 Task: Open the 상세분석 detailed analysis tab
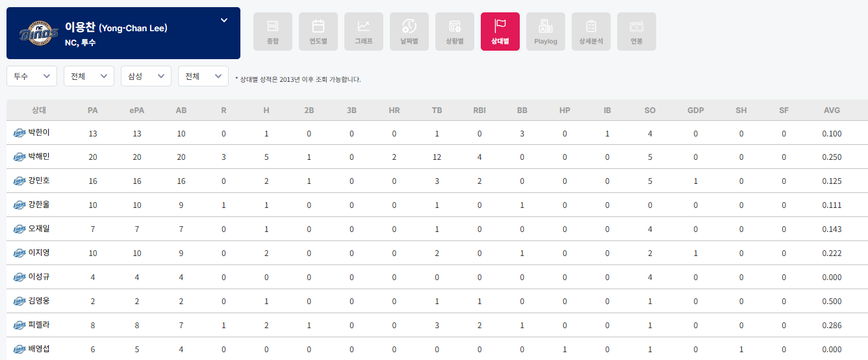[591, 31]
